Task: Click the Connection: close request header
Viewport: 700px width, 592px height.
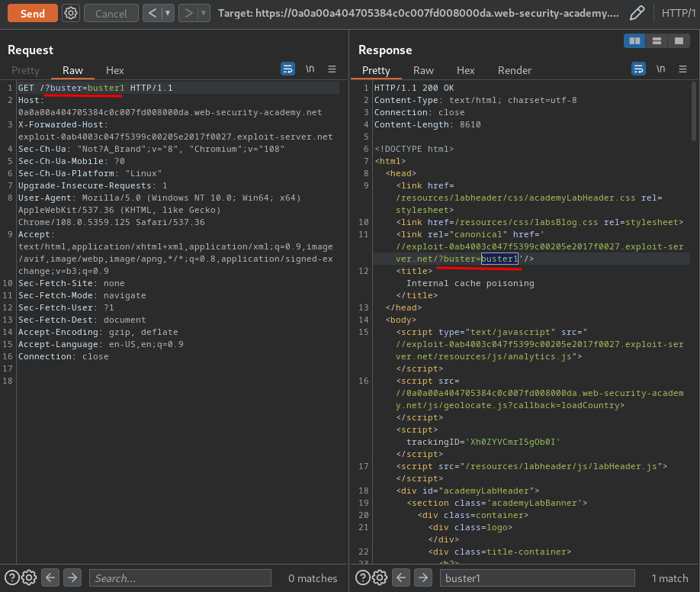Action: [x=63, y=356]
